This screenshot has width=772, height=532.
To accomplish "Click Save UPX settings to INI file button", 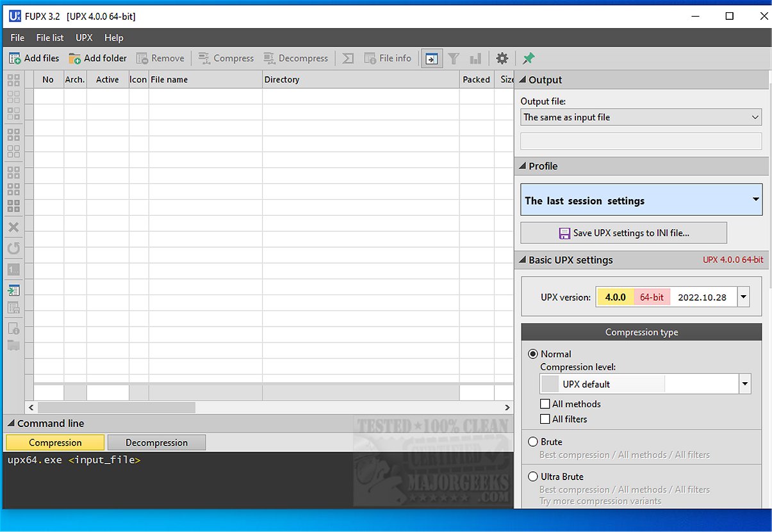I will pos(623,233).
